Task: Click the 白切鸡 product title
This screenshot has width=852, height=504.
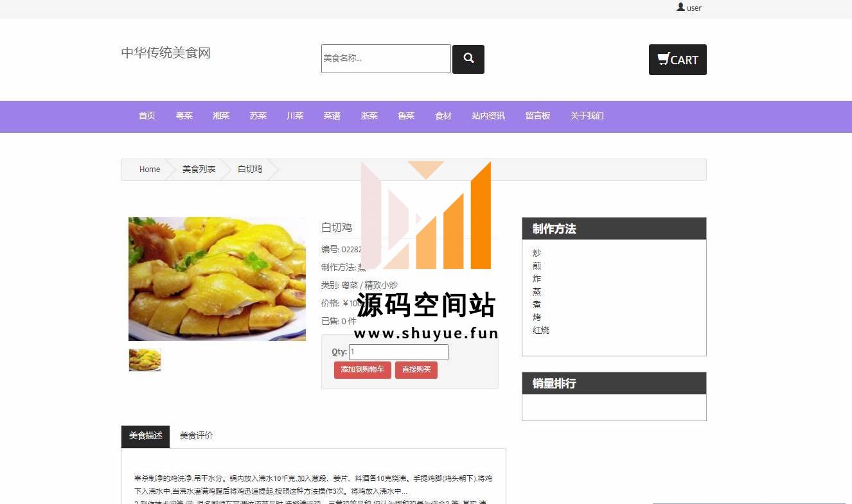Action: pyautogui.click(x=337, y=227)
